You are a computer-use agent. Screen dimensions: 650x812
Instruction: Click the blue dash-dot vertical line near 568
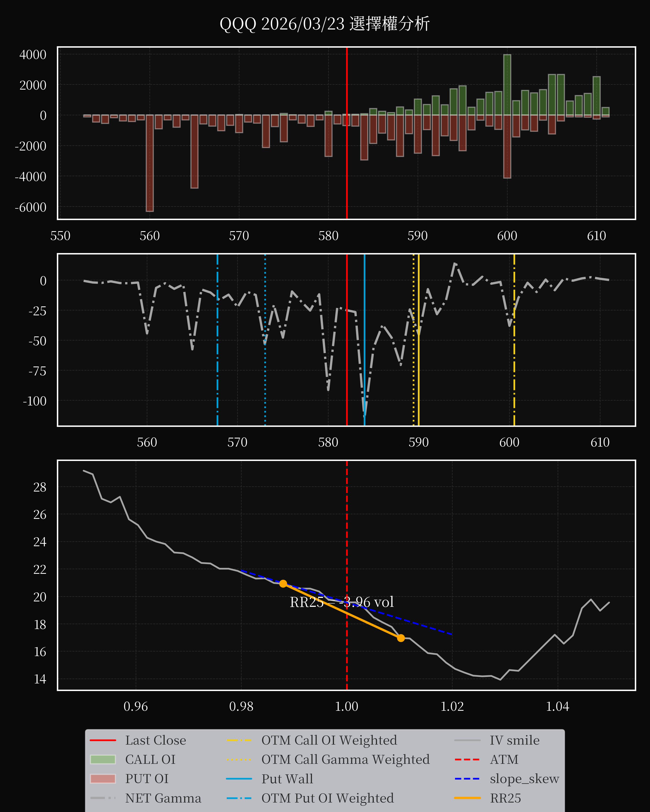(x=217, y=340)
